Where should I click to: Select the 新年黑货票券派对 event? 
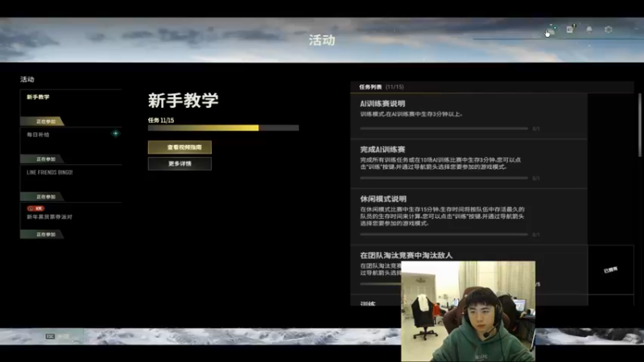coord(71,220)
